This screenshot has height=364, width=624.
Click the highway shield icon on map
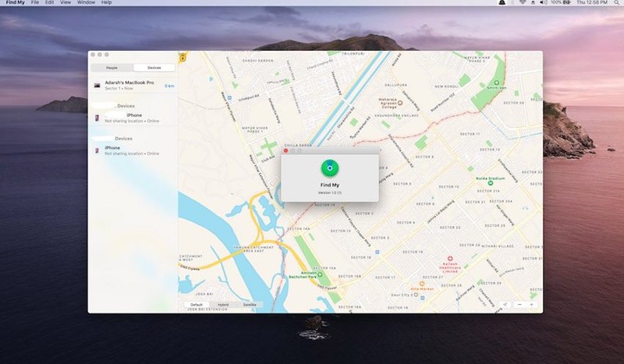pyautogui.click(x=183, y=57)
